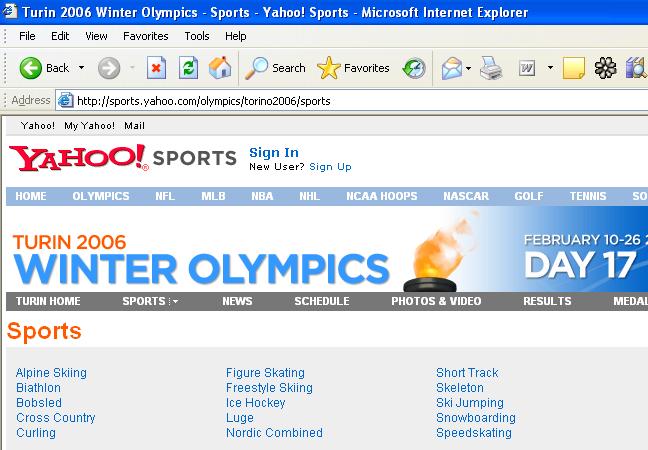Select OLYMPICS in the blue nav bar
The image size is (648, 450).
coord(101,196)
